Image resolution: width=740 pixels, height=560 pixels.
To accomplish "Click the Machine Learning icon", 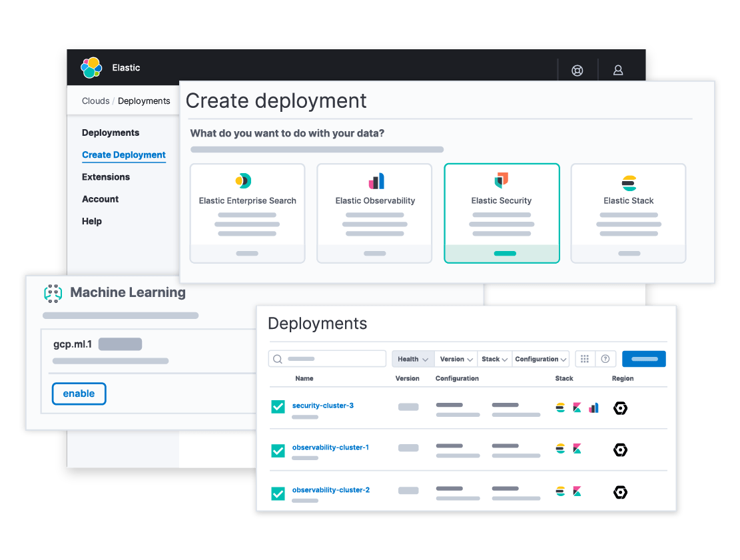I will click(53, 293).
